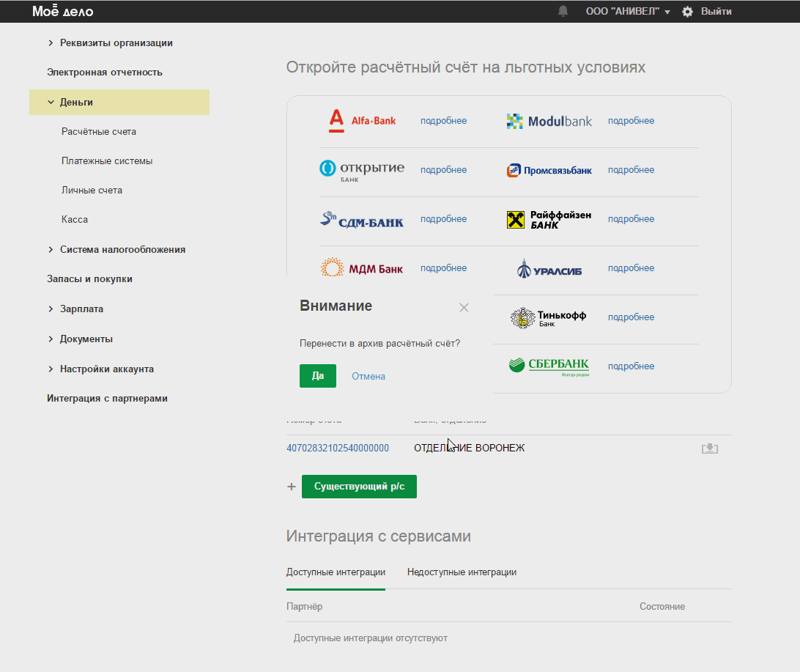This screenshot has width=800, height=672.
Task: Click the Моё дело logo
Action: click(63, 12)
